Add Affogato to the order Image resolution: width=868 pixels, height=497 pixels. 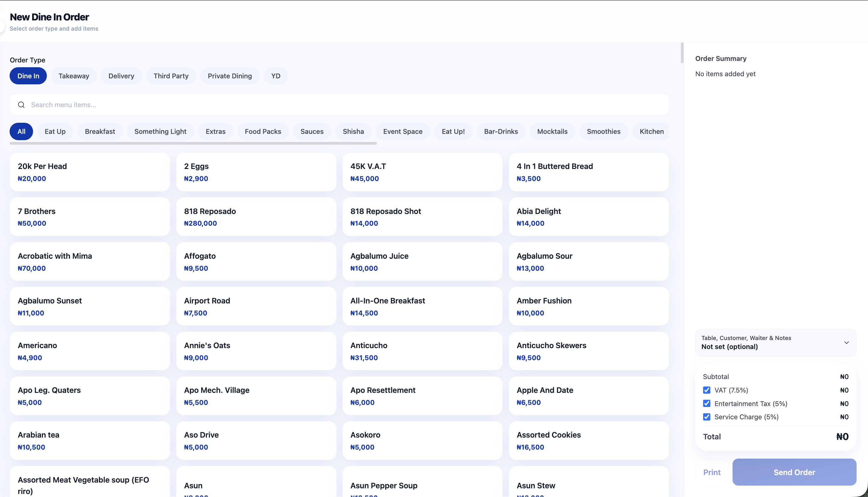point(256,261)
